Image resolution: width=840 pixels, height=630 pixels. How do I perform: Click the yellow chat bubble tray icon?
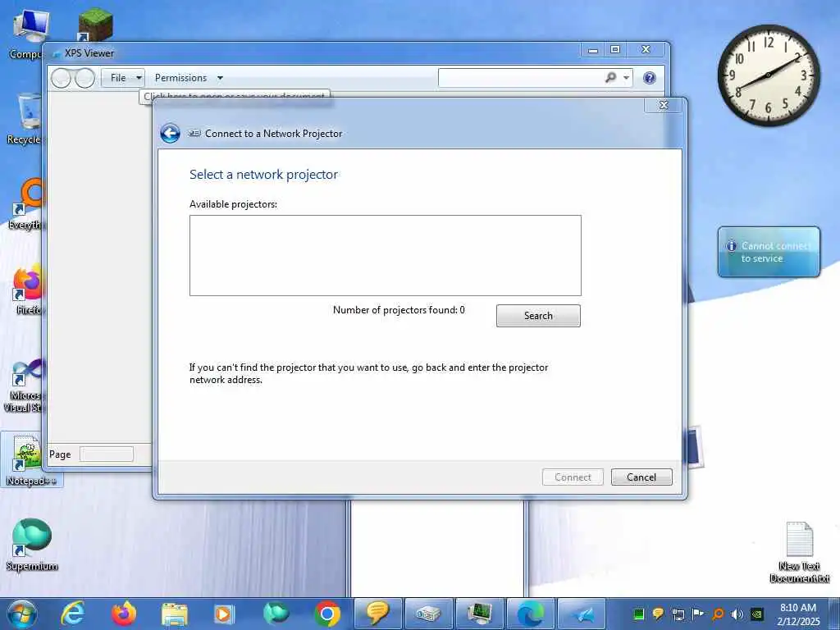[658, 614]
